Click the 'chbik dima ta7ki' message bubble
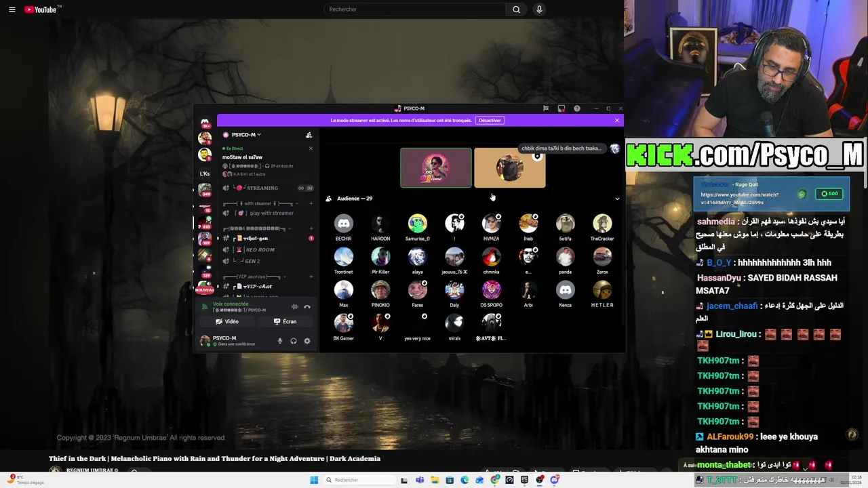Image resolution: width=868 pixels, height=488 pixels. [561, 148]
